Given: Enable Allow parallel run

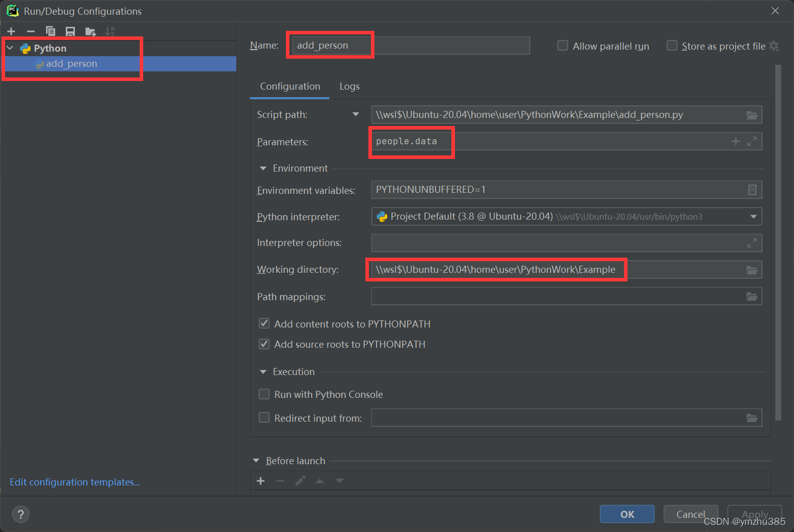Looking at the screenshot, I should point(562,46).
